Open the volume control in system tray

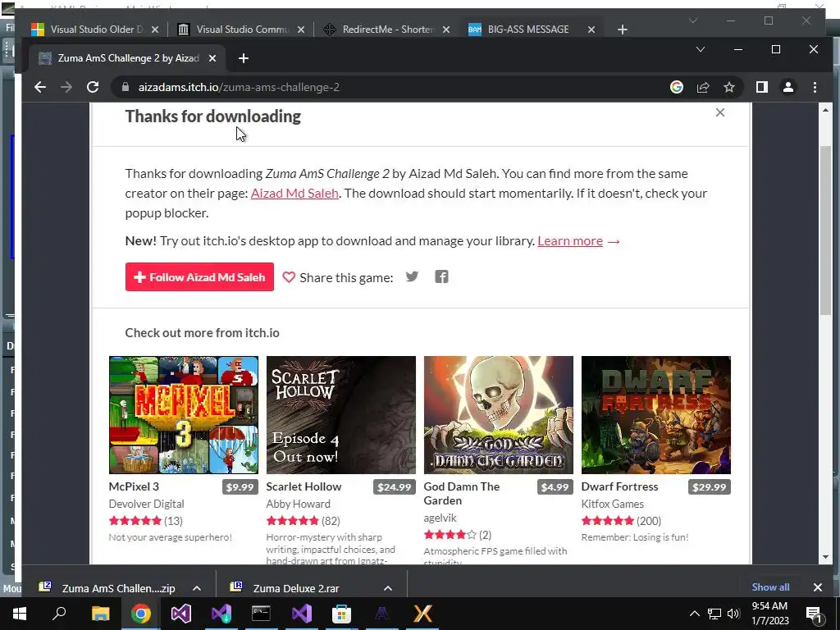pyautogui.click(x=733, y=614)
